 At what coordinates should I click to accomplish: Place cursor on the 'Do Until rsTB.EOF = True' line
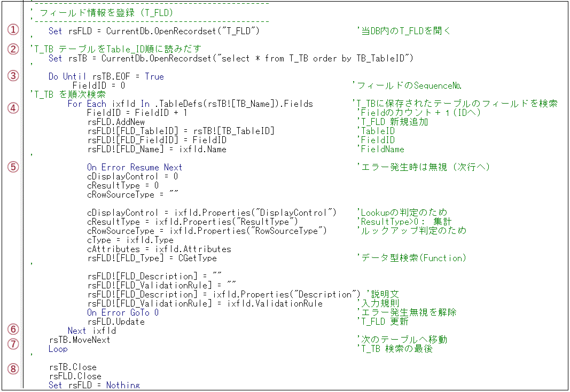coord(106,76)
